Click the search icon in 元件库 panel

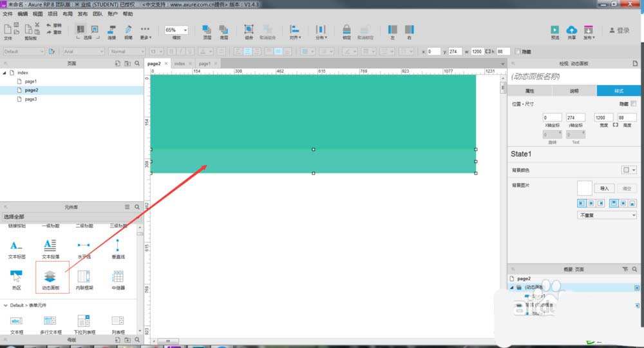[x=137, y=207]
